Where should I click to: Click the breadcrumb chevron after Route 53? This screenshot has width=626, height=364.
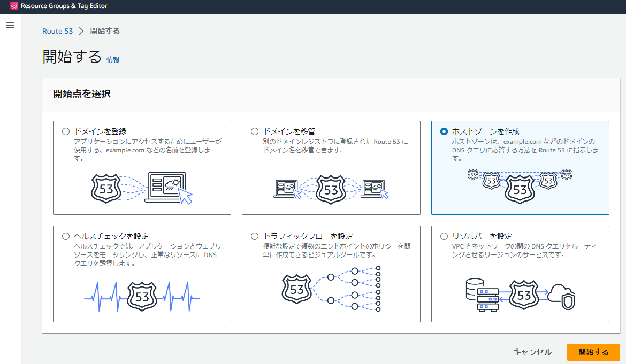(81, 31)
